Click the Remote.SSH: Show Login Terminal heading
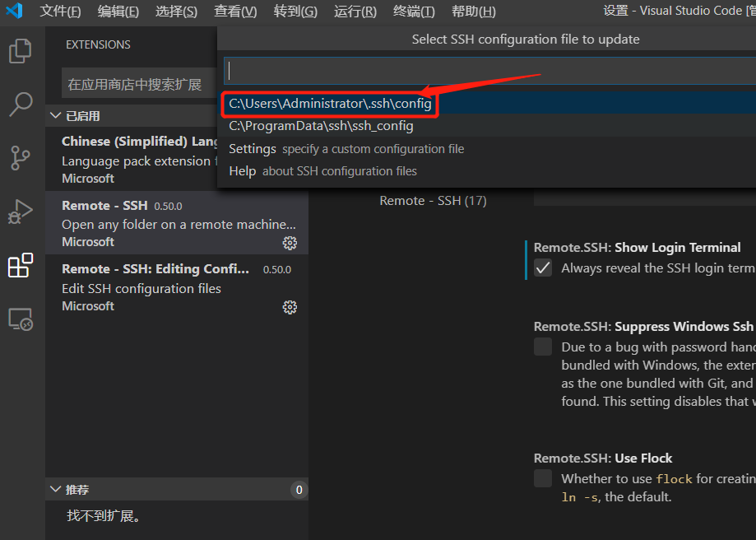 point(637,248)
